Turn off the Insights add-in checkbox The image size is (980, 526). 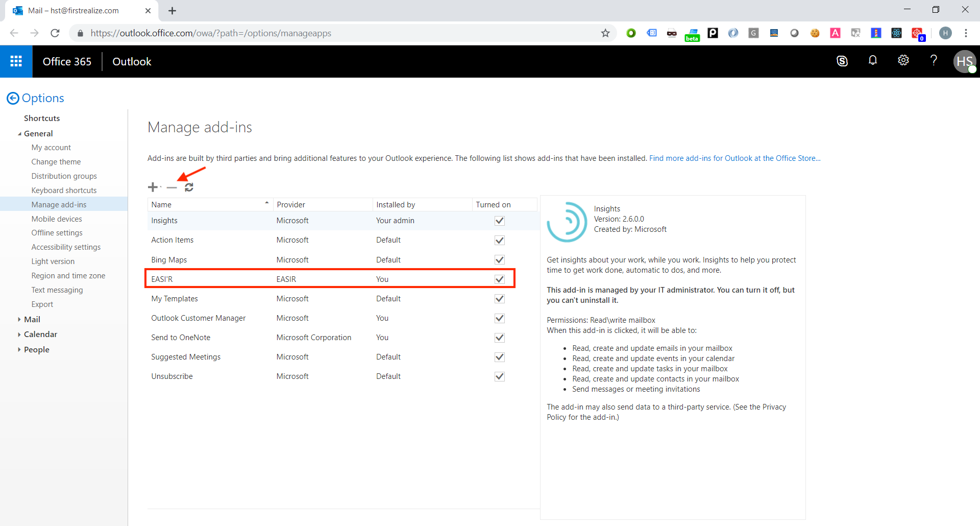coord(500,221)
